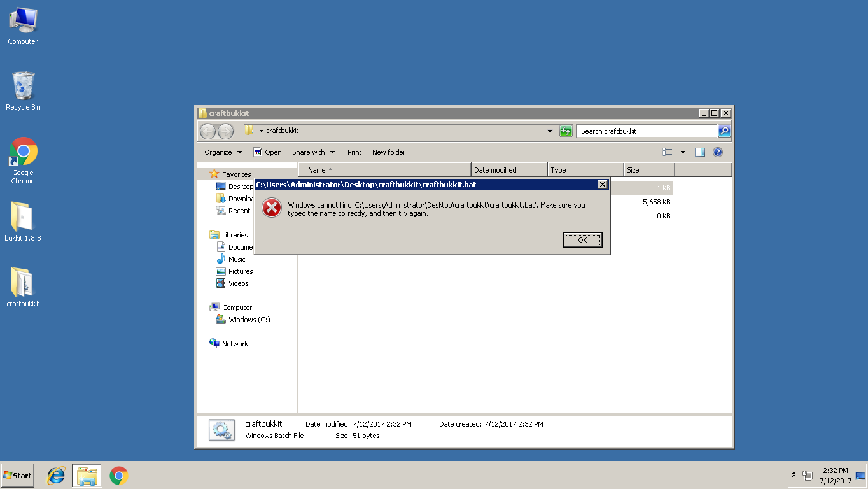Click the red error icon in the dialog
Image resolution: width=868 pixels, height=489 pixels.
click(272, 208)
